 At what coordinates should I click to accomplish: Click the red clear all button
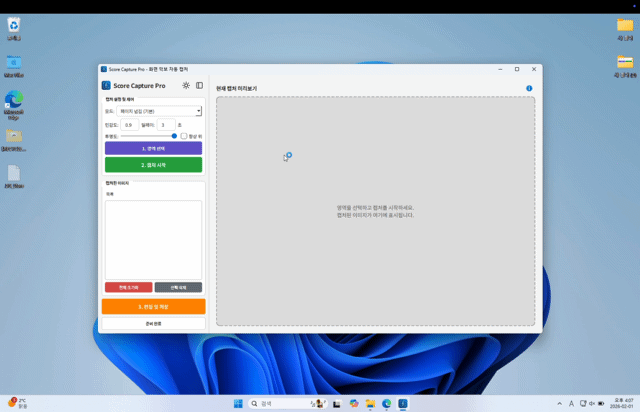pos(129,287)
